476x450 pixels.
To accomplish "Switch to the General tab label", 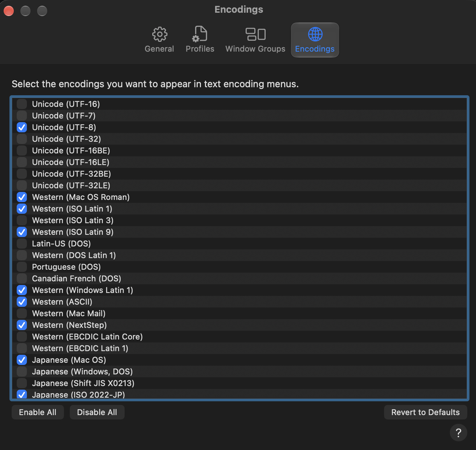I will coord(159,49).
